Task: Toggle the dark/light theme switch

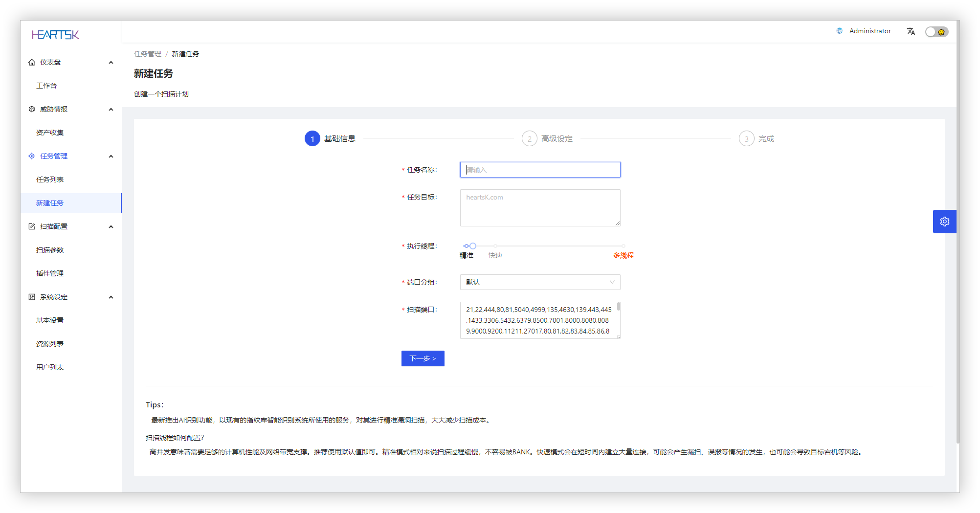Action: tap(936, 32)
